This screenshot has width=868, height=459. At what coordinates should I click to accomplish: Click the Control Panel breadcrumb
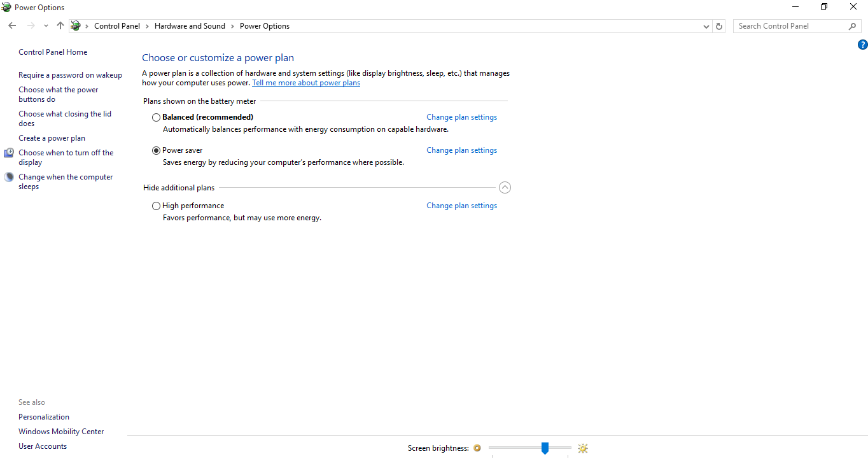117,26
